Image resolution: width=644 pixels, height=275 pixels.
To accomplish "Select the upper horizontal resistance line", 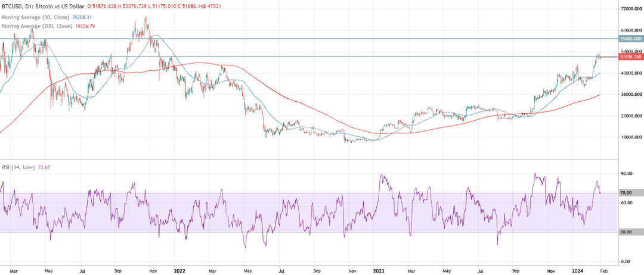I will [309, 39].
